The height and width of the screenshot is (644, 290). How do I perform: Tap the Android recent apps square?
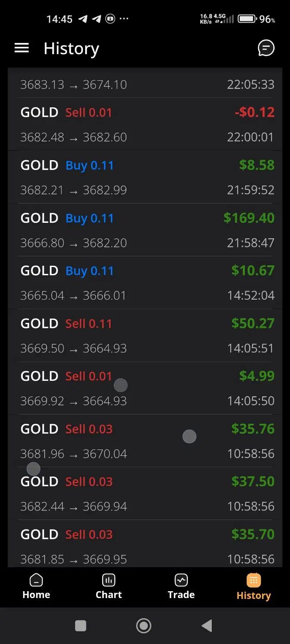click(81, 626)
